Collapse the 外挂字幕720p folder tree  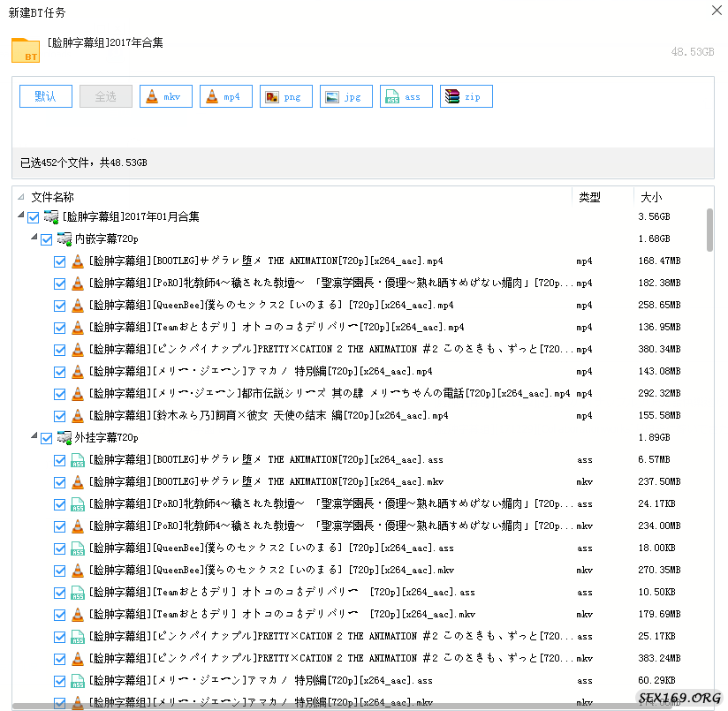tap(34, 438)
